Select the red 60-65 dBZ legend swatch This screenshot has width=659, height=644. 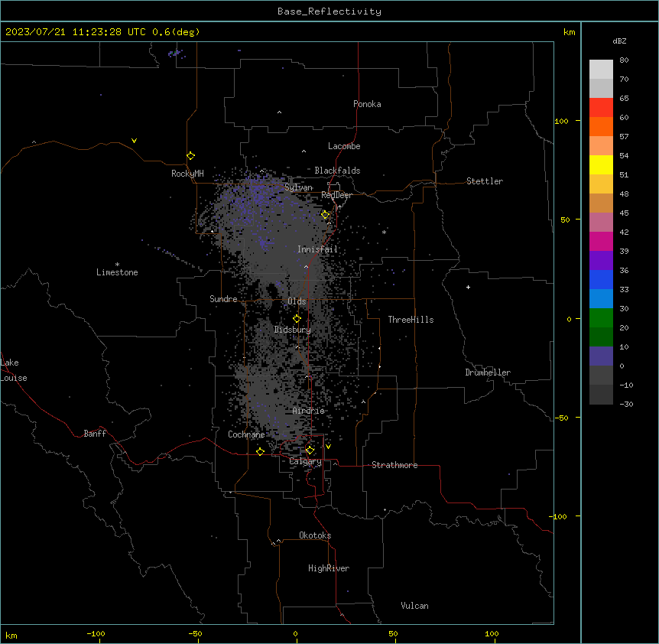pos(601,108)
